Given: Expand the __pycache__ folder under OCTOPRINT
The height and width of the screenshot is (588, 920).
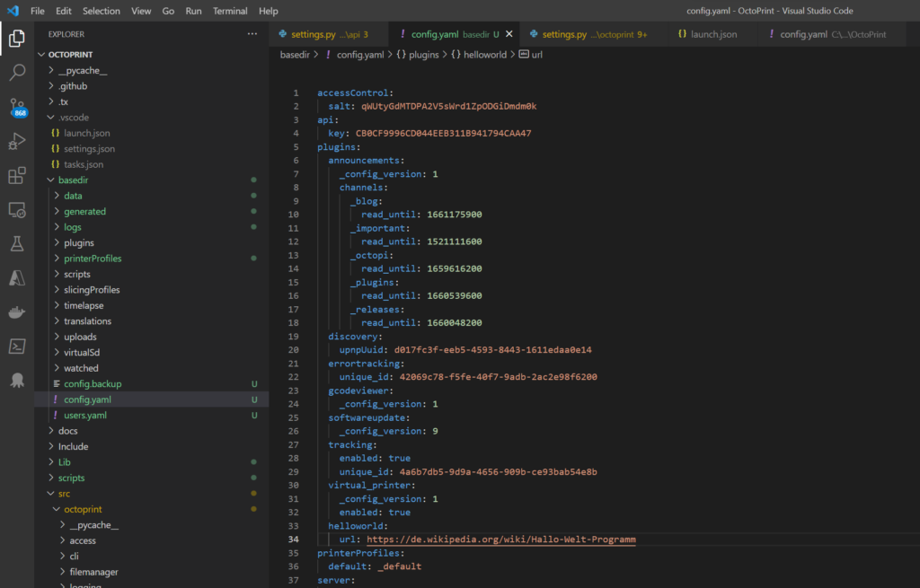Looking at the screenshot, I should point(82,70).
